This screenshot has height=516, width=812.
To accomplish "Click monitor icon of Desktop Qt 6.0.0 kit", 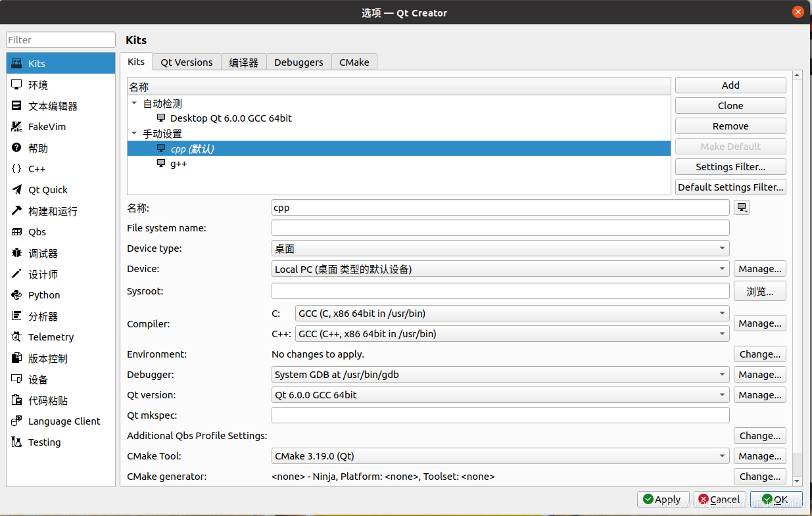I will [161, 118].
